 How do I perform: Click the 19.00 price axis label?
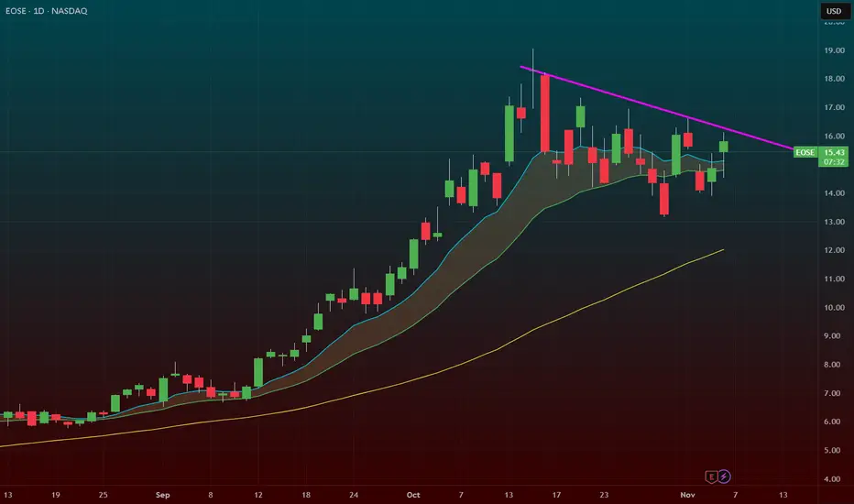tap(834, 50)
